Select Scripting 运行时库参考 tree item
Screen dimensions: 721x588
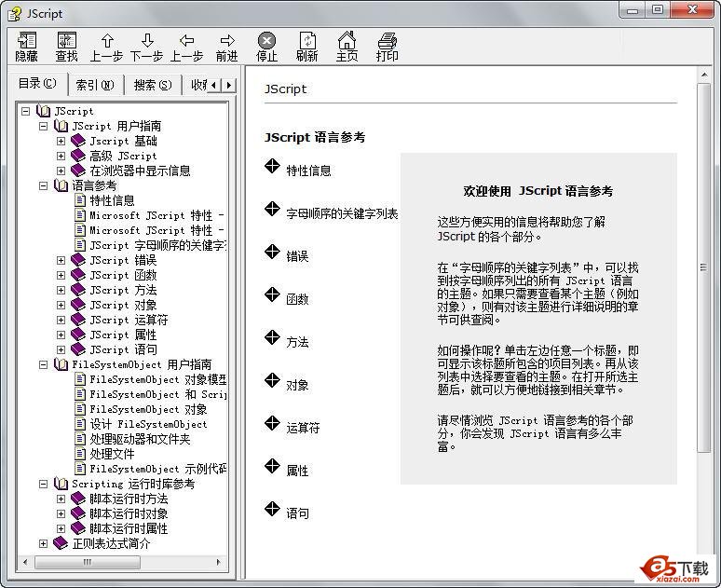pyautogui.click(x=133, y=484)
